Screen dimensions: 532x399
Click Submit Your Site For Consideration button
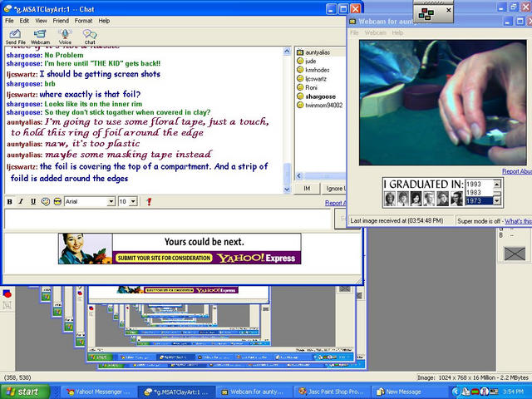(164, 259)
